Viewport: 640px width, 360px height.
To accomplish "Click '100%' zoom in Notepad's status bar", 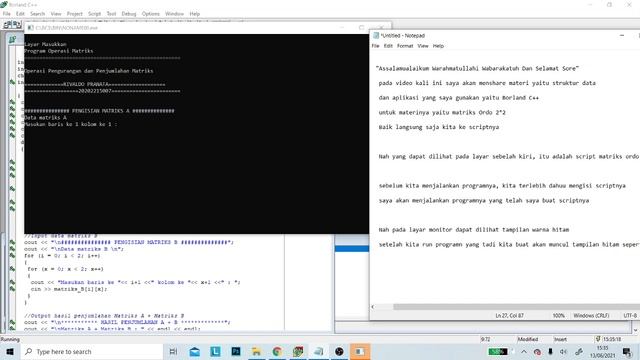I will click(x=558, y=316).
